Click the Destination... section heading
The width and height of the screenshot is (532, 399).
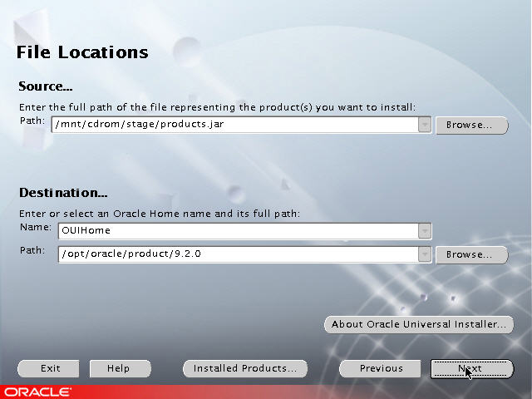coord(63,193)
